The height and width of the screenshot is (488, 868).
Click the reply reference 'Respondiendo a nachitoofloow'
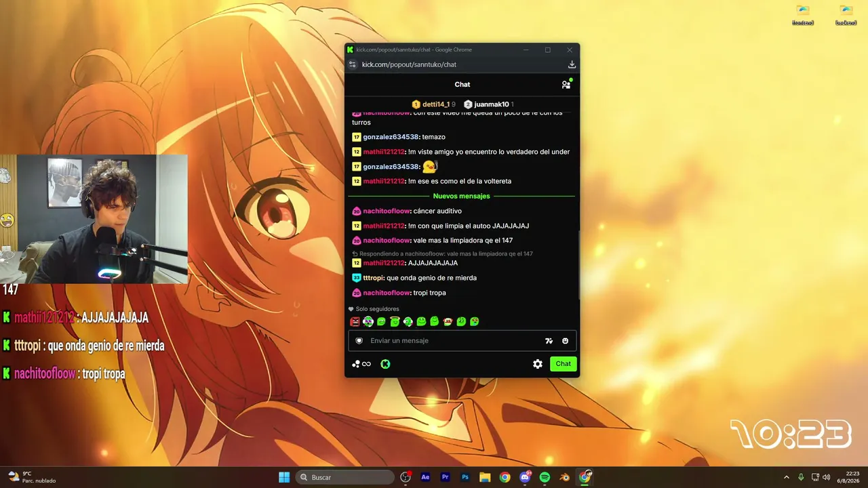tap(442, 254)
